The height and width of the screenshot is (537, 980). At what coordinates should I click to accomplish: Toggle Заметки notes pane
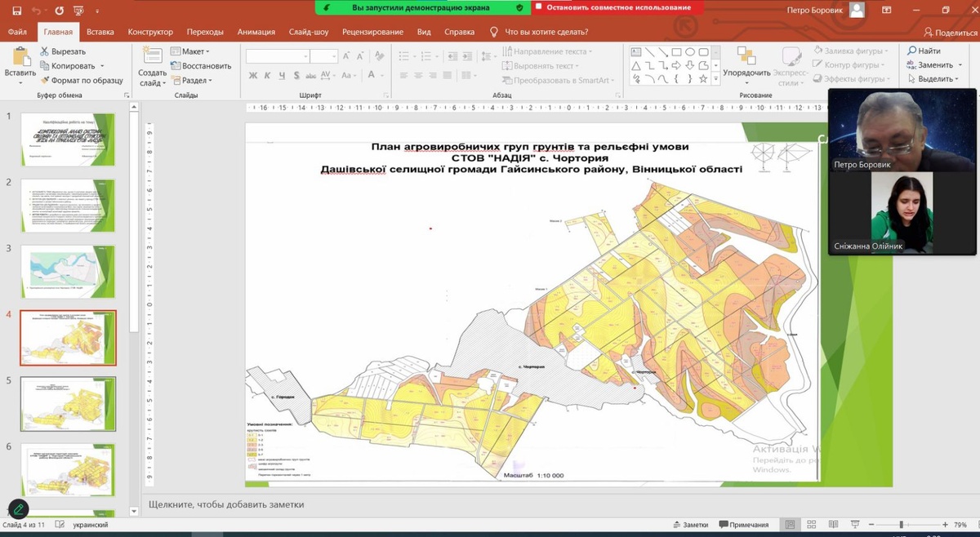click(x=690, y=525)
